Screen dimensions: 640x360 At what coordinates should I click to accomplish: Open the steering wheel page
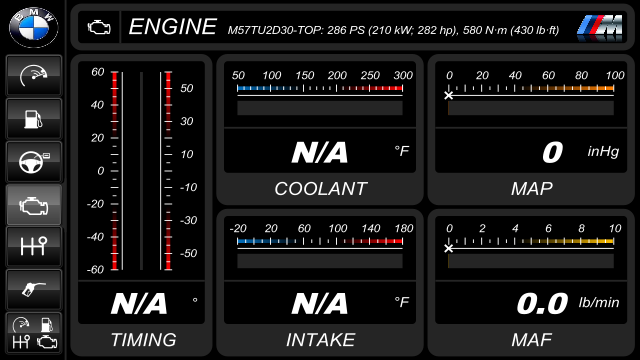pos(34,162)
